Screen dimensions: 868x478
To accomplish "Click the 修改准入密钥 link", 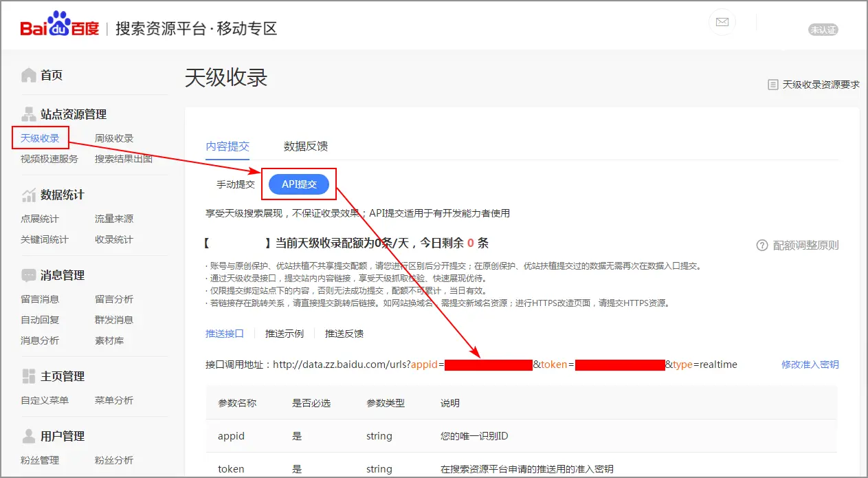I will [x=810, y=365].
